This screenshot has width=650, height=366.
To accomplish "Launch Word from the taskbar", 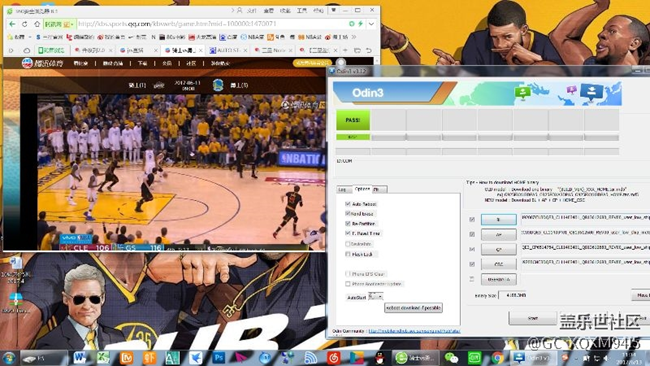I will 80,357.
